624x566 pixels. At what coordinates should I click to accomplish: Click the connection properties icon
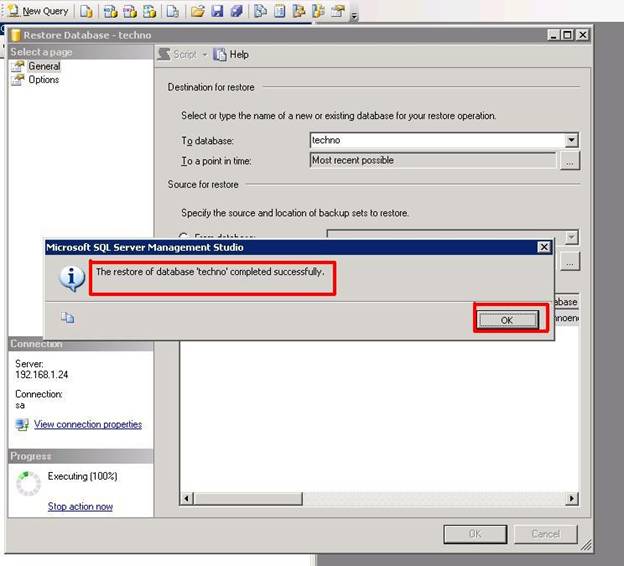tap(22, 424)
